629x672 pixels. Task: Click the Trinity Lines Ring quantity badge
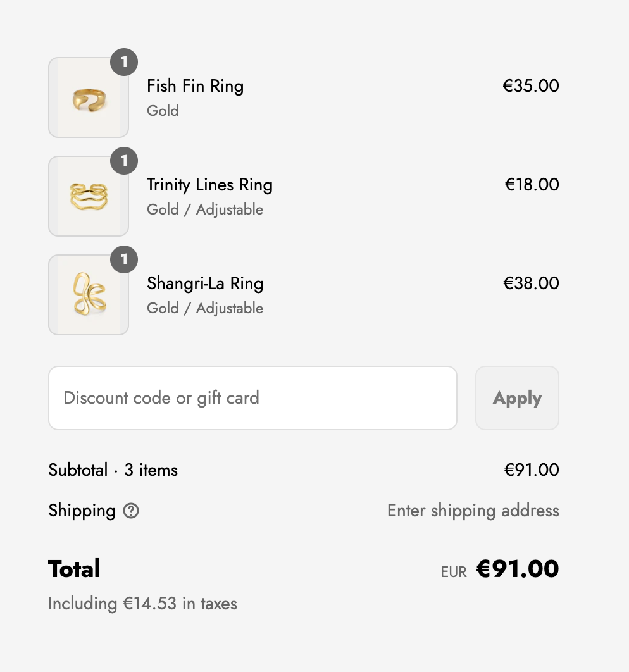(124, 161)
